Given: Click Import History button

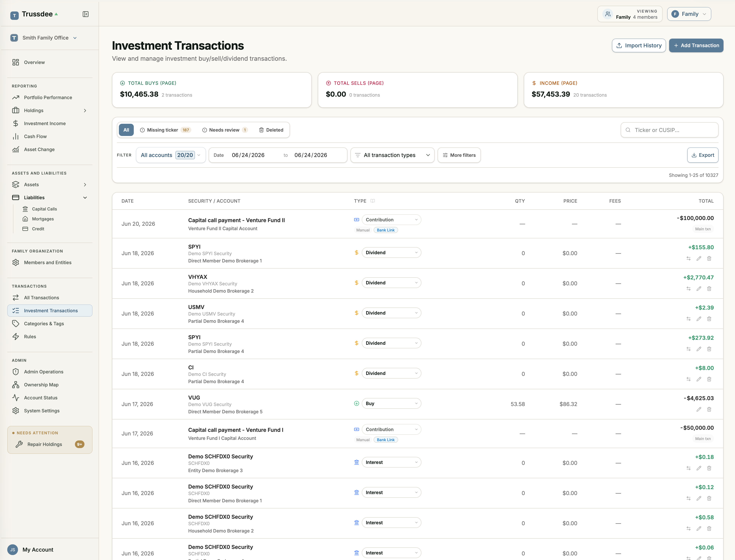Looking at the screenshot, I should coord(639,45).
